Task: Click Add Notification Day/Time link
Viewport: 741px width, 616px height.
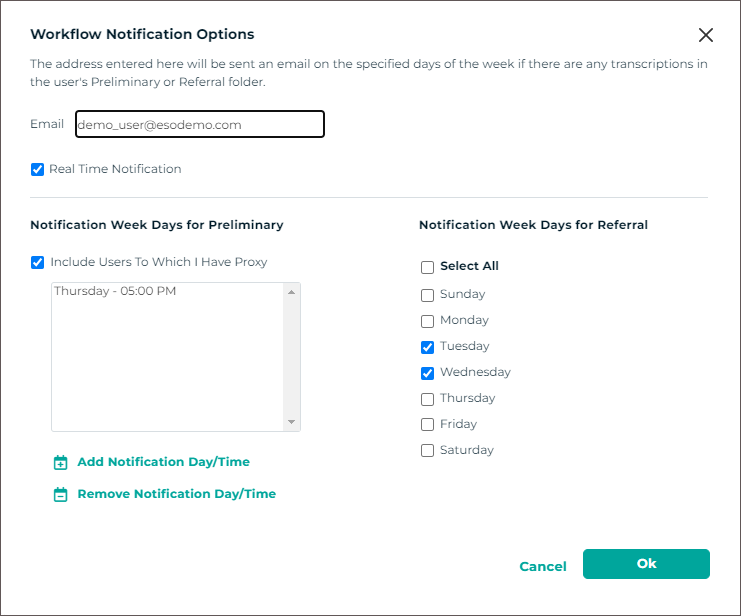Action: (x=163, y=462)
